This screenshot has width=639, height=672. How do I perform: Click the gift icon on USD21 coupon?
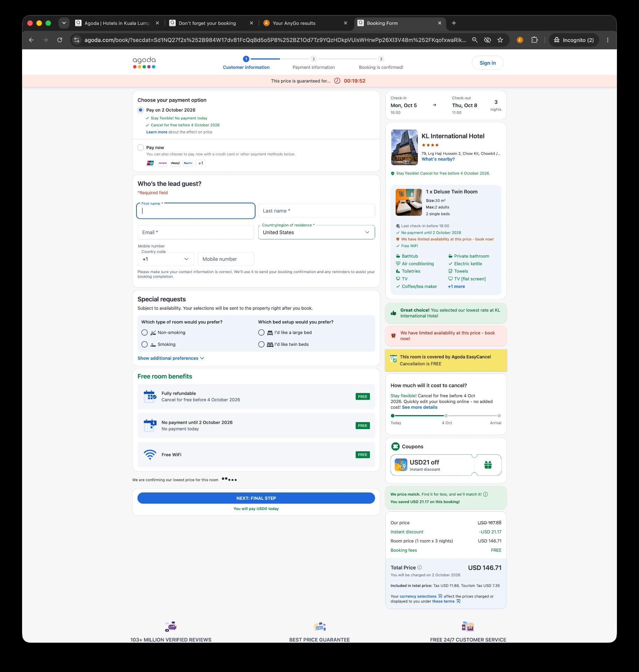pos(488,465)
